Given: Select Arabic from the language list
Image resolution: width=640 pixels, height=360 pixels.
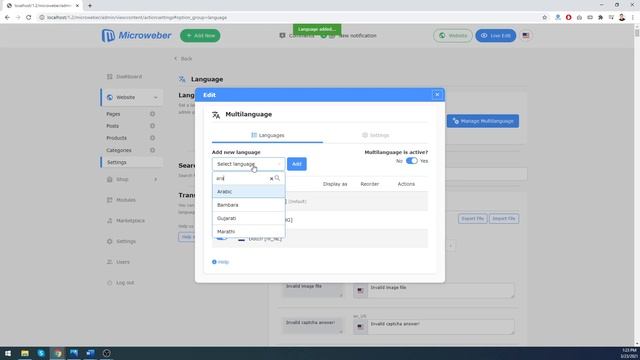Looking at the screenshot, I should click(249, 191).
